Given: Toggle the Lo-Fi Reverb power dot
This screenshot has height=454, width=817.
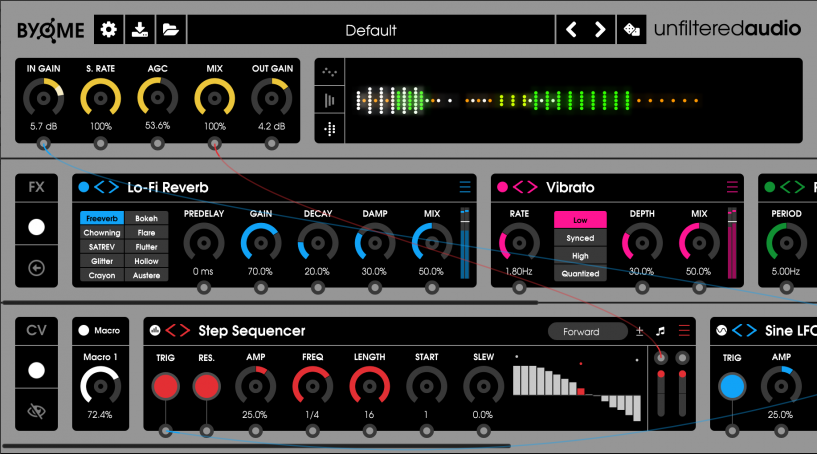Looking at the screenshot, I should [x=84, y=187].
